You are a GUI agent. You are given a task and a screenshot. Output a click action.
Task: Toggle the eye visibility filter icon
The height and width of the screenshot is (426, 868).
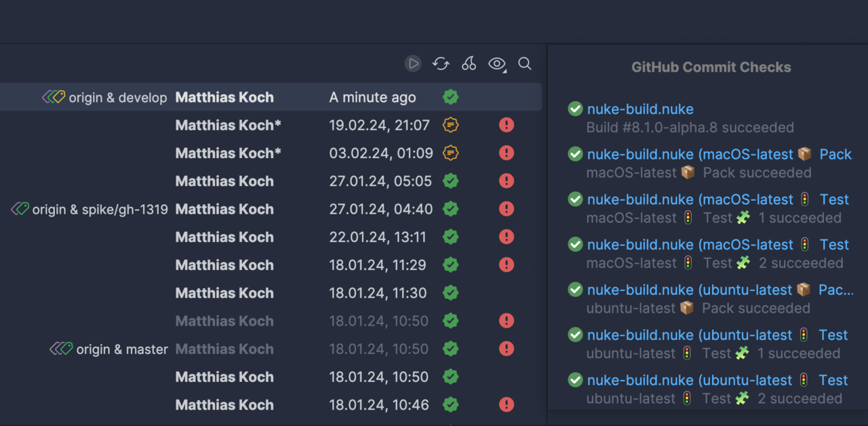[x=494, y=63]
